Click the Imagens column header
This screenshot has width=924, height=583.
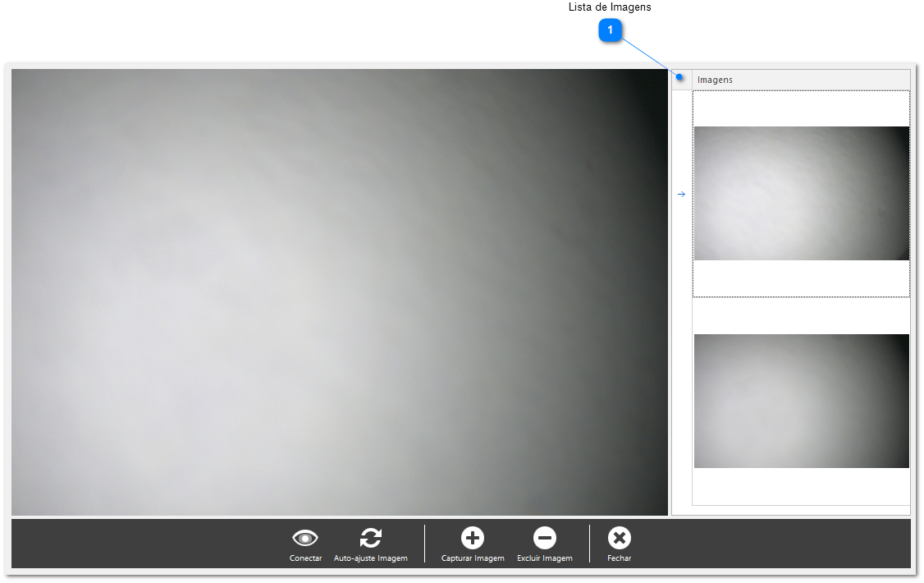[x=801, y=80]
